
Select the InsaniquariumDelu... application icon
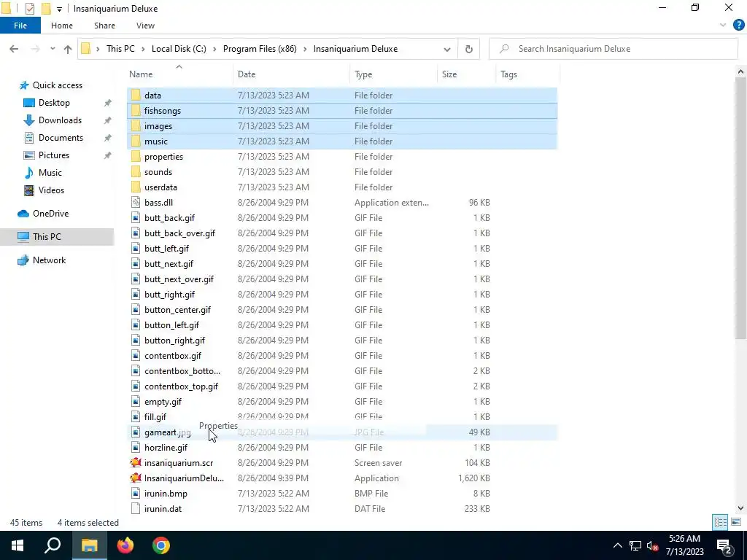click(136, 478)
